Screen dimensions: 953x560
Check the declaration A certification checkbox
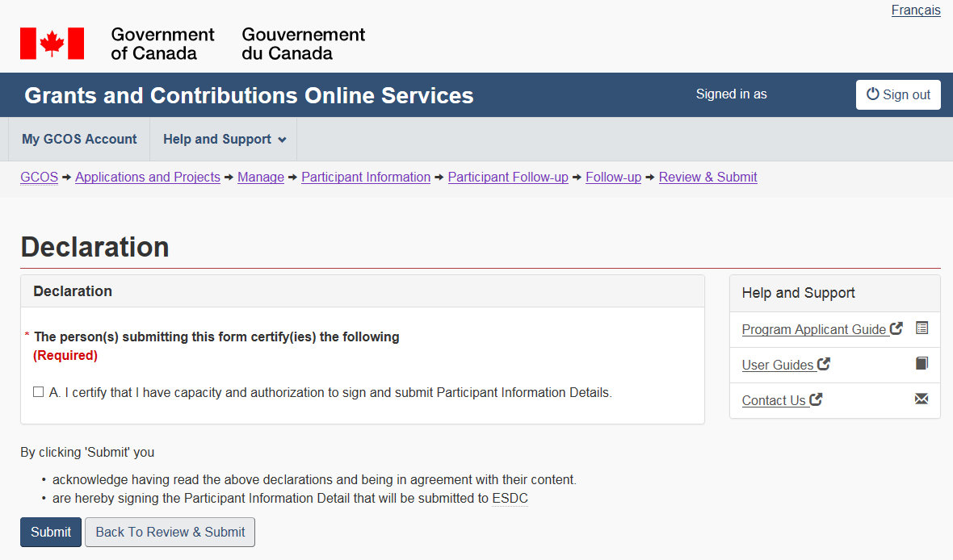click(x=38, y=393)
